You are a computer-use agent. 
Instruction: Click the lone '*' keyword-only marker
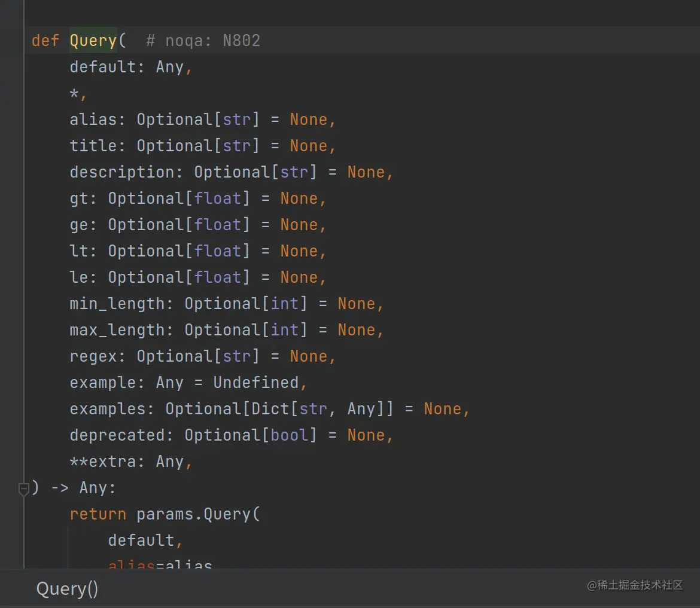click(x=74, y=93)
